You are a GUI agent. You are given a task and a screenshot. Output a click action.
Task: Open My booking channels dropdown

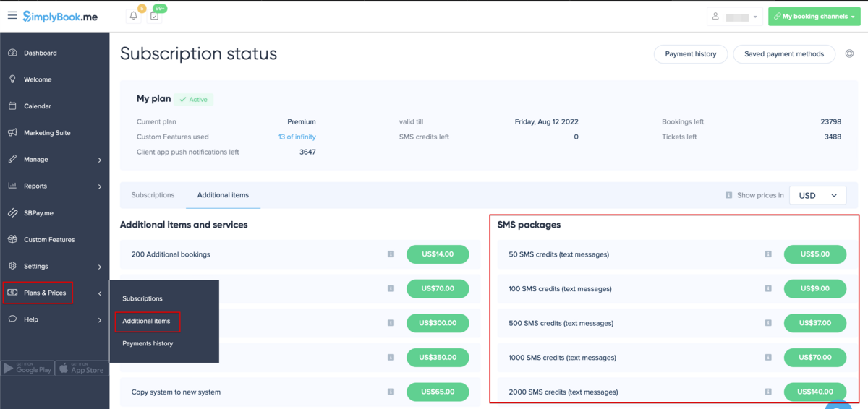pos(814,16)
